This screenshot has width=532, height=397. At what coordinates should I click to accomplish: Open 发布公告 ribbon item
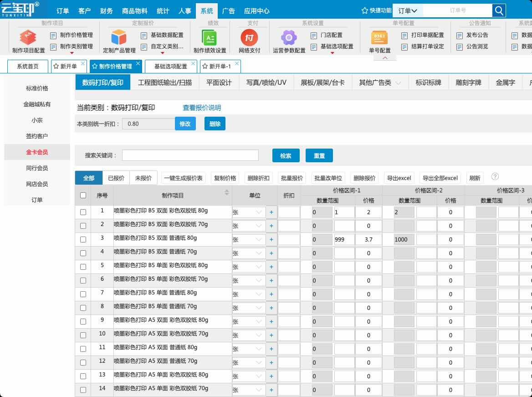[x=472, y=35]
